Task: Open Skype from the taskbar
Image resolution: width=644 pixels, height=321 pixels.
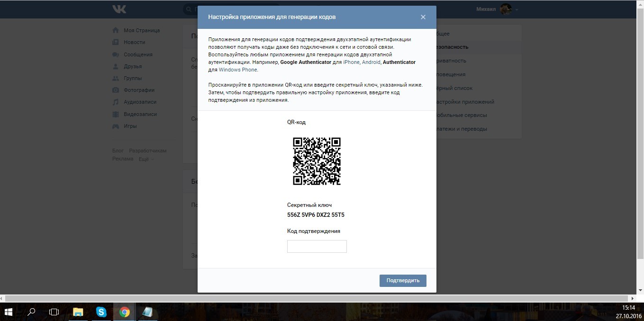Action: 101,312
